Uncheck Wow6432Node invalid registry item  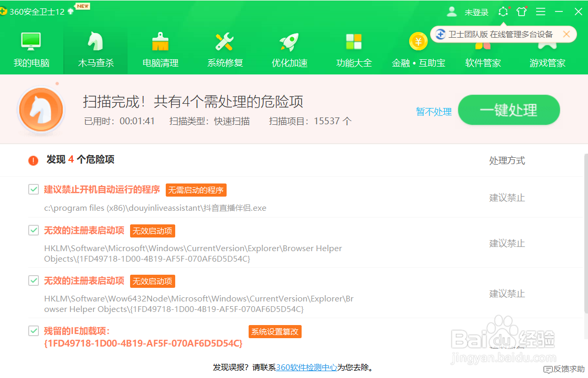click(x=34, y=280)
